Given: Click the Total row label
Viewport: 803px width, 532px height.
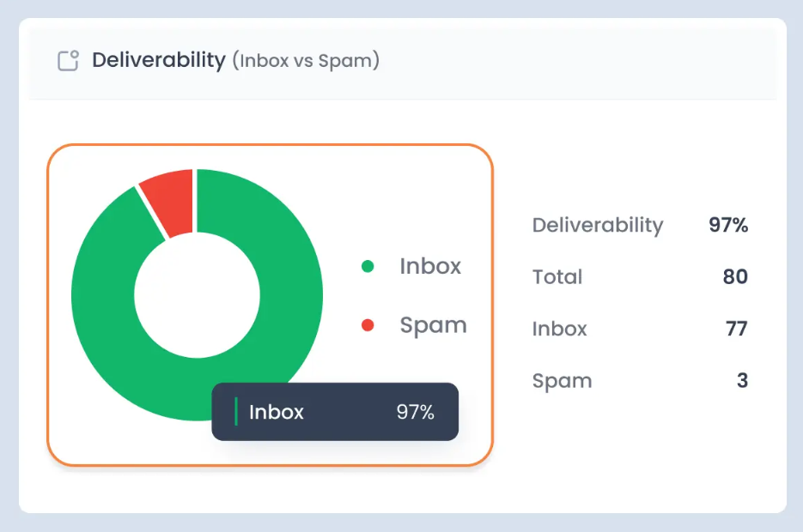Looking at the screenshot, I should tap(557, 277).
